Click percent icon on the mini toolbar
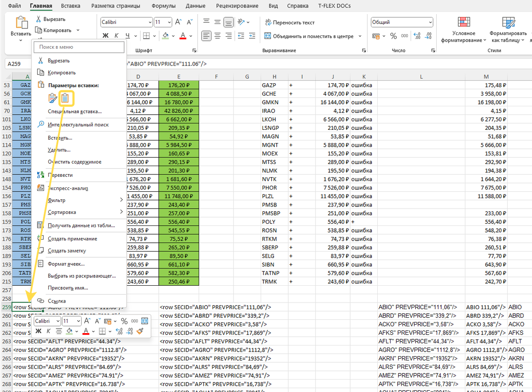Viewport: 532px width, 392px height. pos(124,321)
